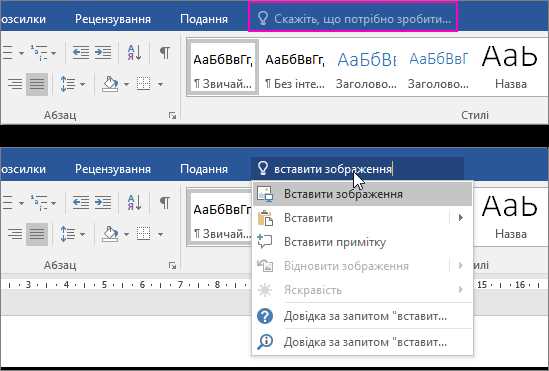549x371 pixels.
Task: Click the Borders icon in the bottom ribbon
Action: pyautogui.click(x=144, y=234)
